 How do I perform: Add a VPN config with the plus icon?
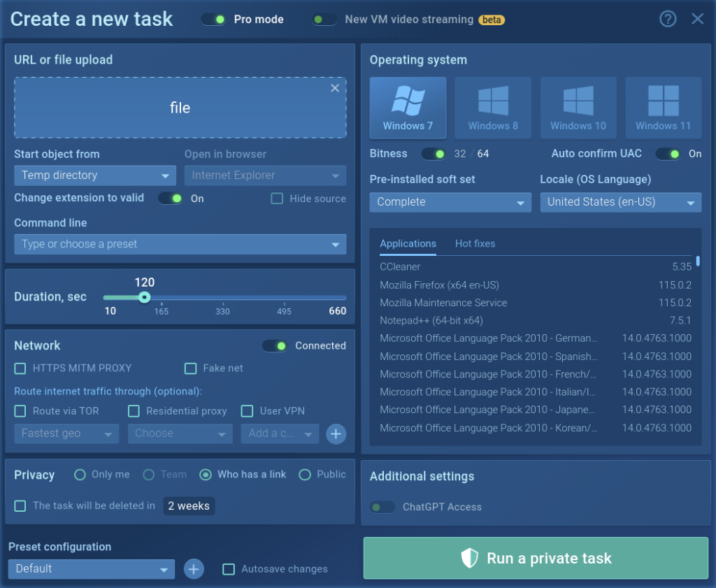click(x=336, y=433)
